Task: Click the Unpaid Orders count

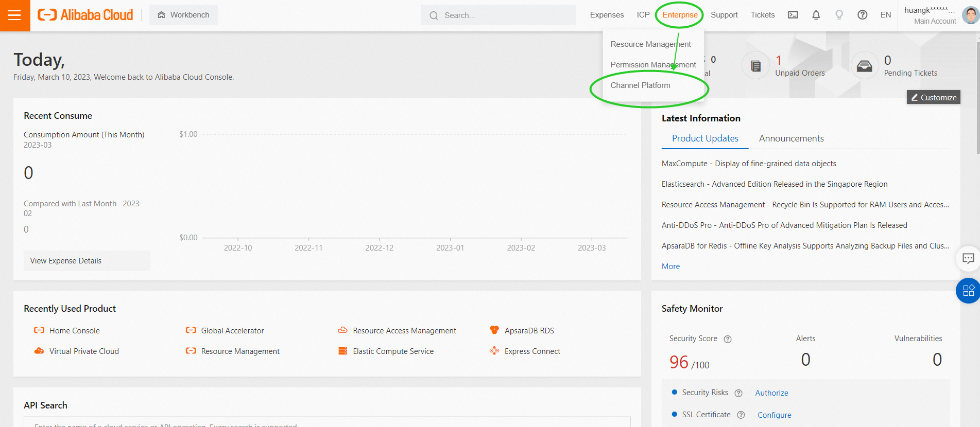Action: tap(779, 60)
